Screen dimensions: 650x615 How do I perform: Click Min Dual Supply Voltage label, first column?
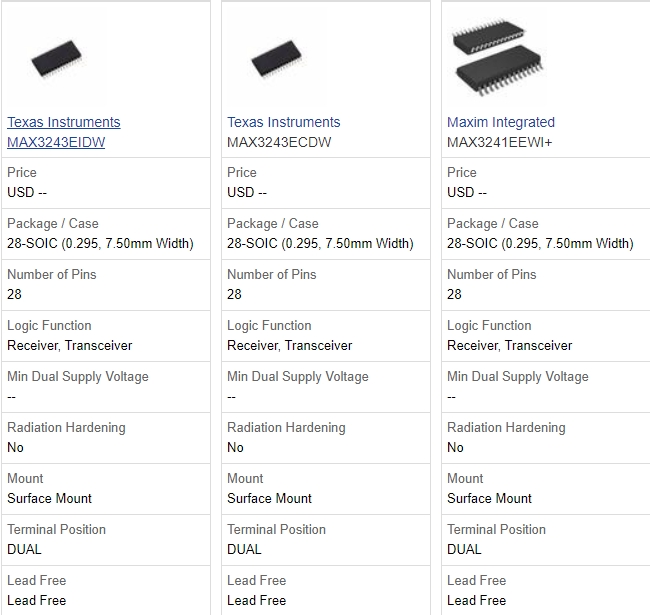pyautogui.click(x=77, y=376)
